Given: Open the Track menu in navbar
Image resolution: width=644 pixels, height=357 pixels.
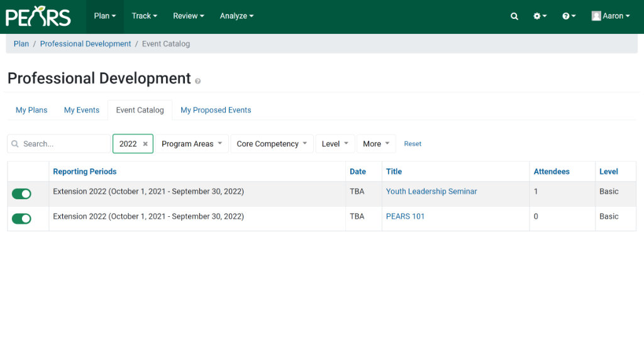Looking at the screenshot, I should coord(144,16).
